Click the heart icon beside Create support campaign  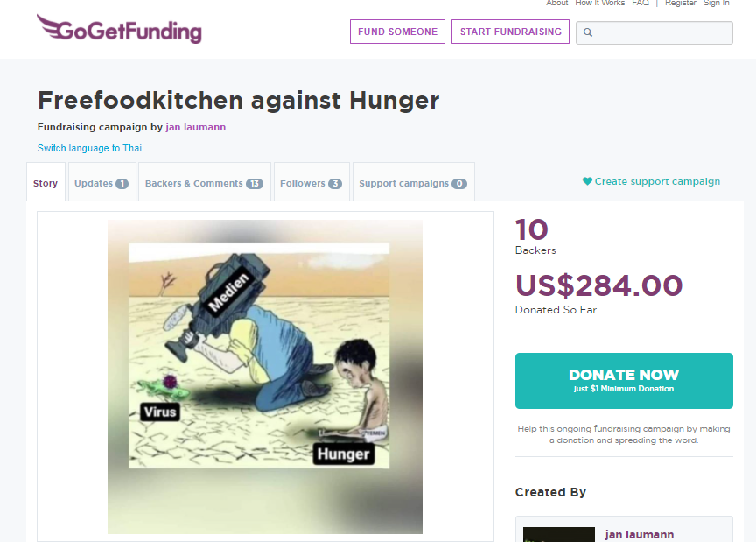(x=587, y=181)
